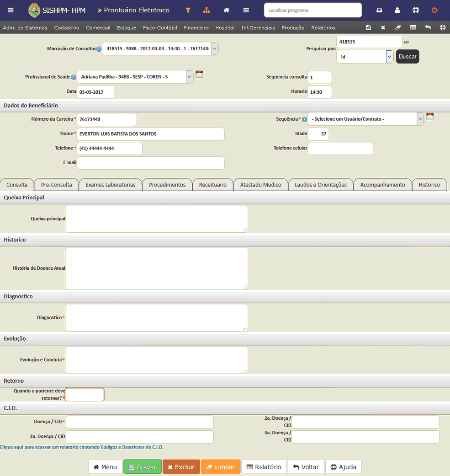Click the Buscar button
Screen dimensions: 450x476
408,56
